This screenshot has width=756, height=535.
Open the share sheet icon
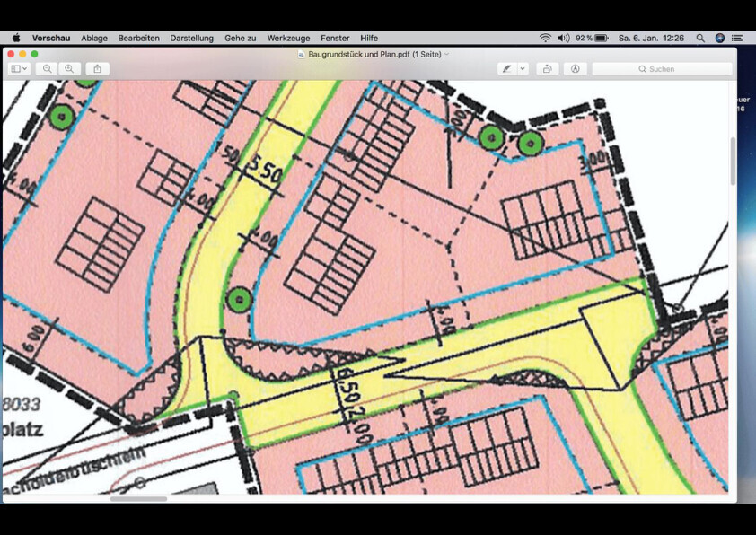pyautogui.click(x=97, y=69)
